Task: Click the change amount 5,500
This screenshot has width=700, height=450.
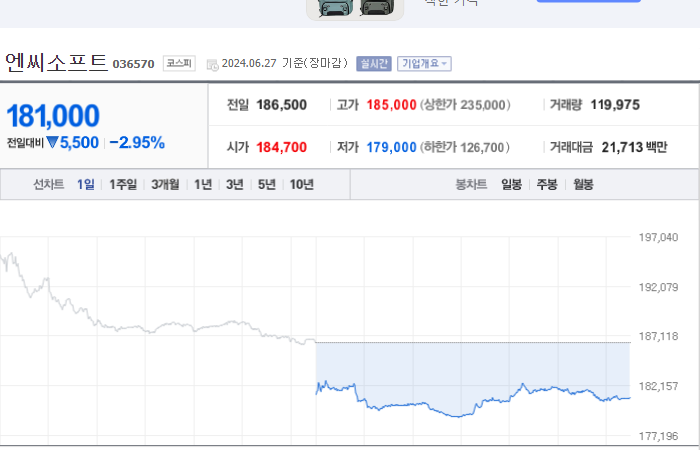Action: 79,143
